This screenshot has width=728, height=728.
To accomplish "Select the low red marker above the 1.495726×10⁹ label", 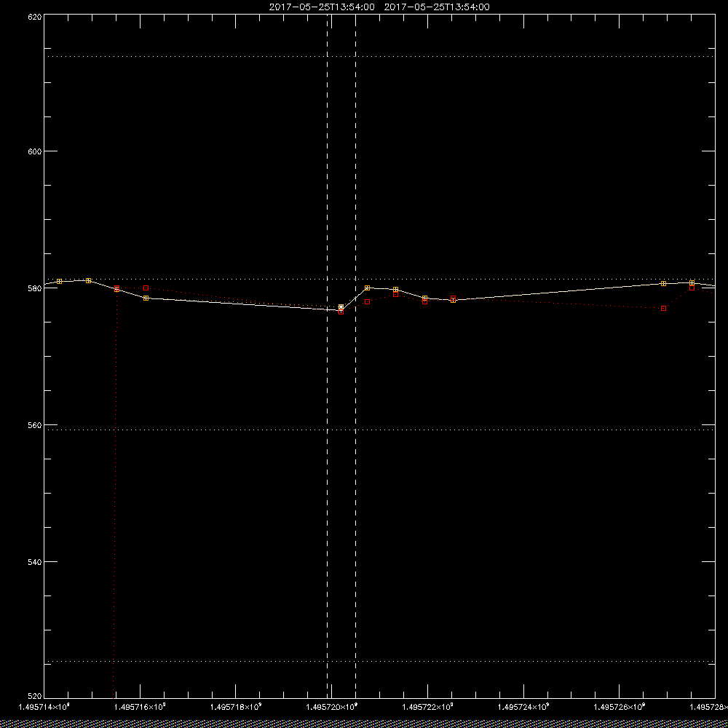I will pos(663,308).
